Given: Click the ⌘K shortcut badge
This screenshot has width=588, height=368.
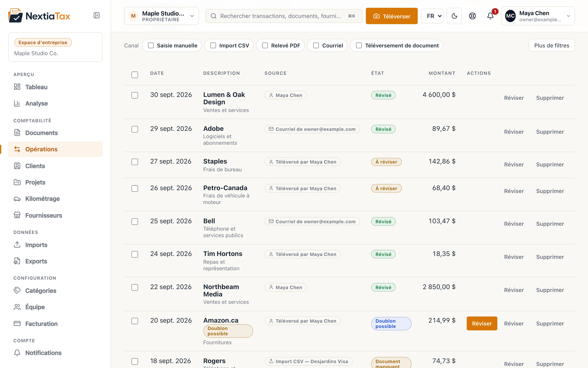Looking at the screenshot, I should 351,16.
